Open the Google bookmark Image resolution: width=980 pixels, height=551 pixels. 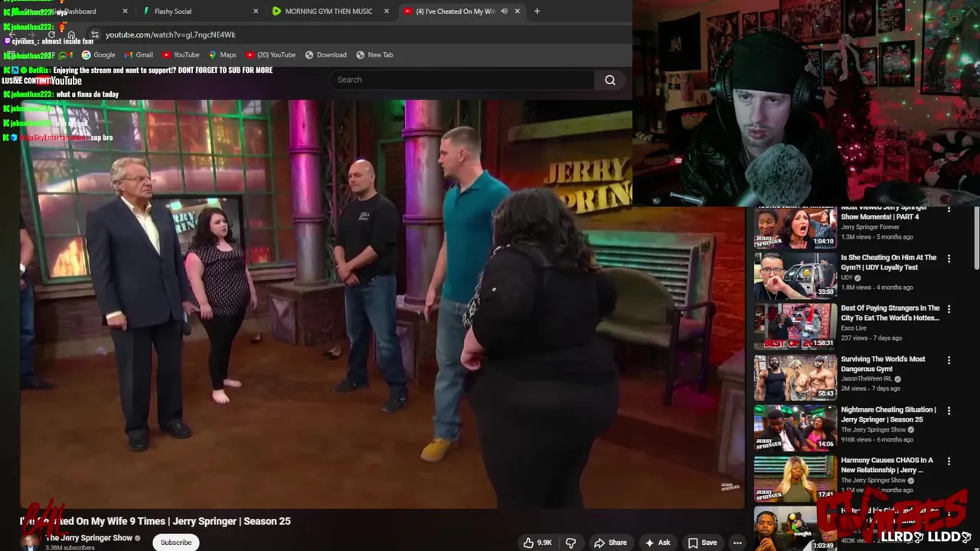(x=99, y=55)
